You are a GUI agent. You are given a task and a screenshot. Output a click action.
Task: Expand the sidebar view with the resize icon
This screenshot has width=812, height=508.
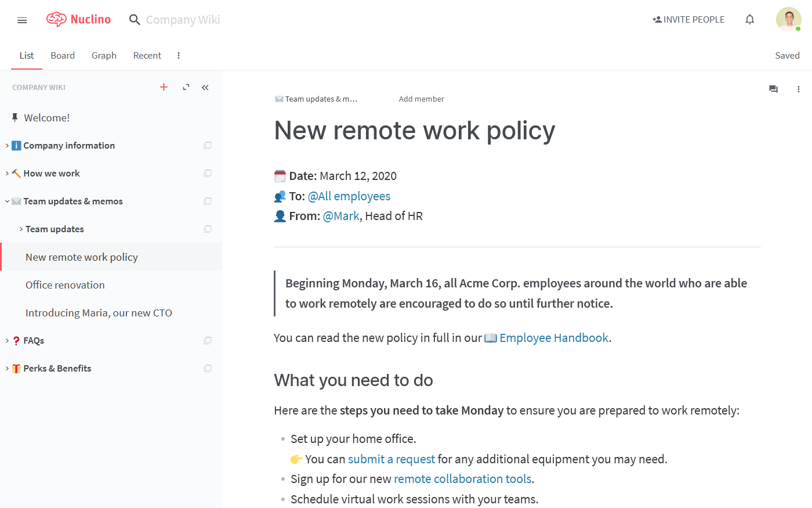[x=185, y=87]
